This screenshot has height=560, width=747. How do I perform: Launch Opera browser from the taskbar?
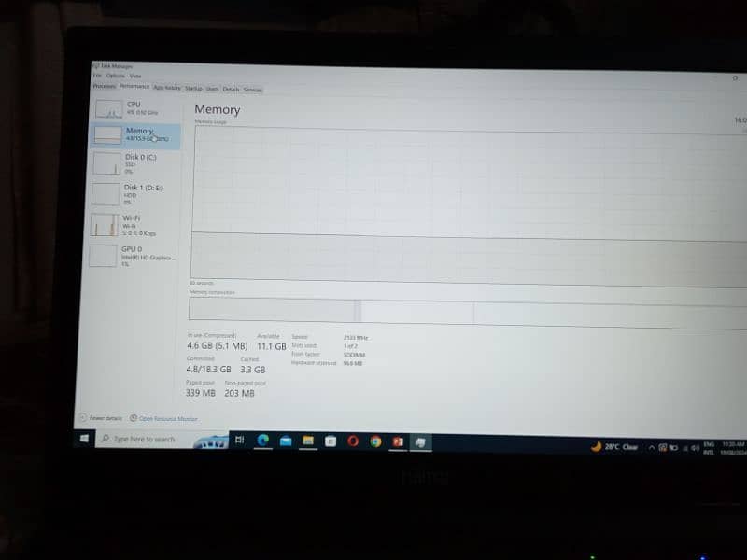(x=353, y=441)
